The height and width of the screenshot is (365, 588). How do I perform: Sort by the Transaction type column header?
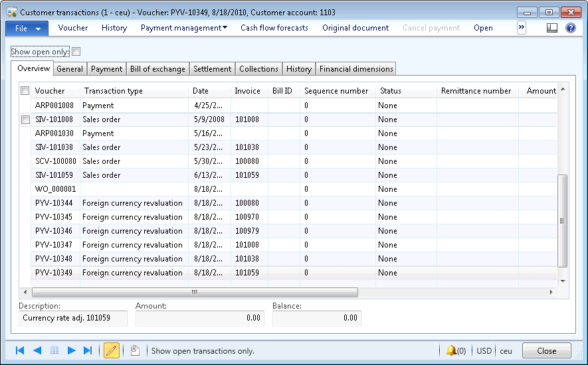point(134,91)
